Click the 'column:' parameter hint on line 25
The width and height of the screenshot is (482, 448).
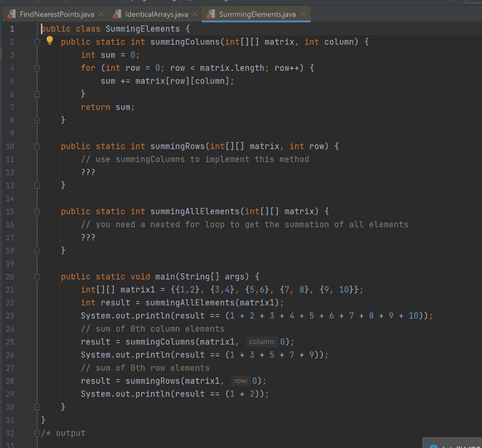pyautogui.click(x=262, y=342)
